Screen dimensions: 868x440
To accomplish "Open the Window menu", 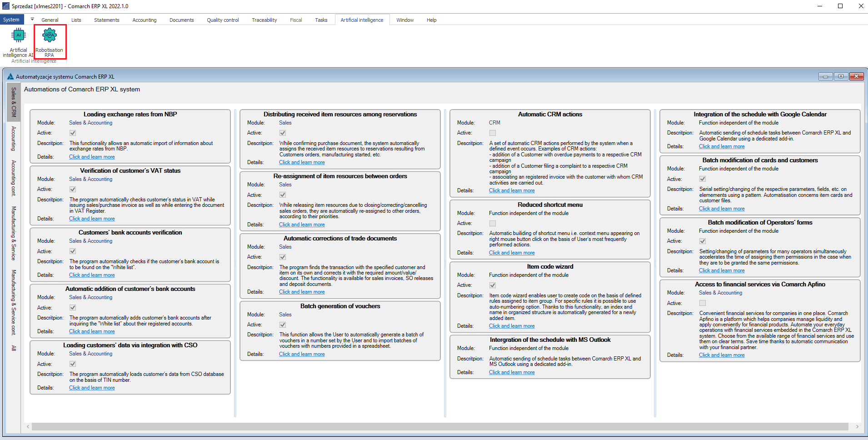I will [405, 20].
